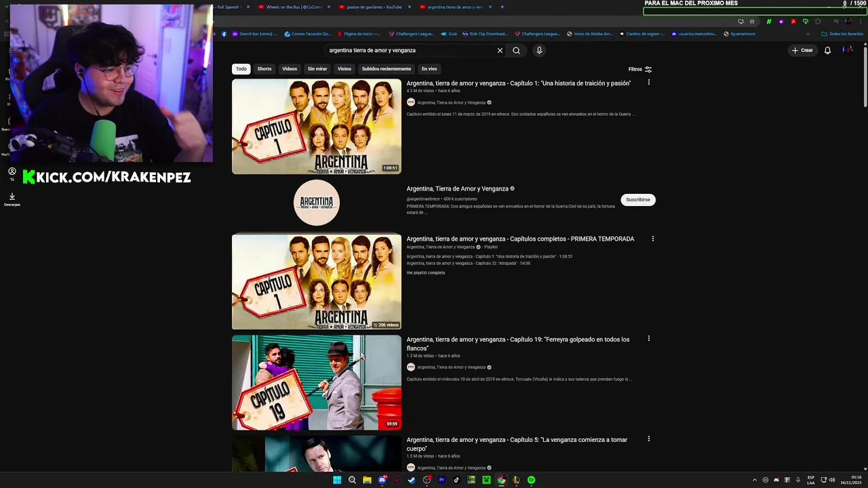Image resolution: width=868 pixels, height=488 pixels.
Task: Open YouTube notifications bell
Action: pyautogui.click(x=827, y=50)
